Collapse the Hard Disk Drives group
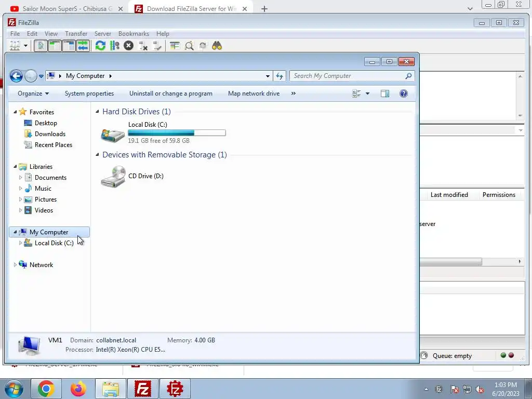This screenshot has width=532, height=399. [97, 112]
